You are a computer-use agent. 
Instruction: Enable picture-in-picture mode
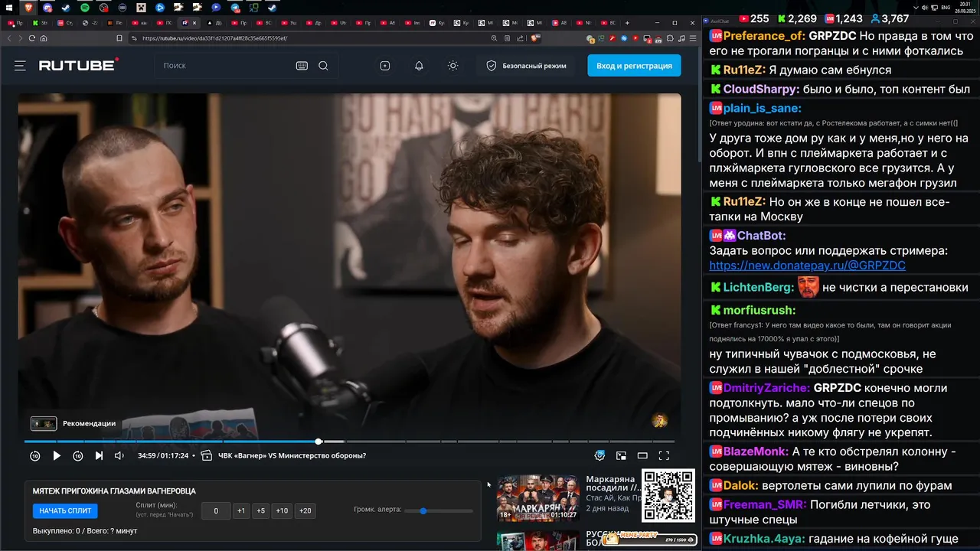(x=621, y=455)
